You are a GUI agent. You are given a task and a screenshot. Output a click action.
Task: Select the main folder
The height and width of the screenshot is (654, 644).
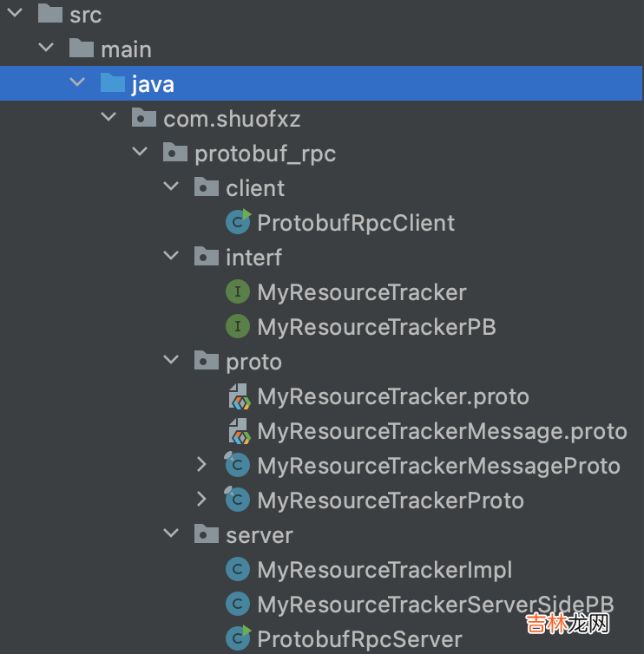coord(126,49)
